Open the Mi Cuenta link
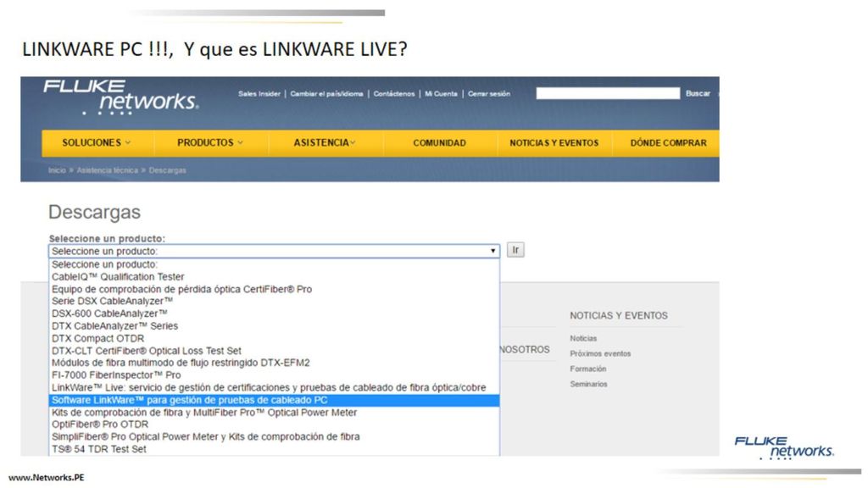Viewport: 868px width, 488px height. point(441,94)
